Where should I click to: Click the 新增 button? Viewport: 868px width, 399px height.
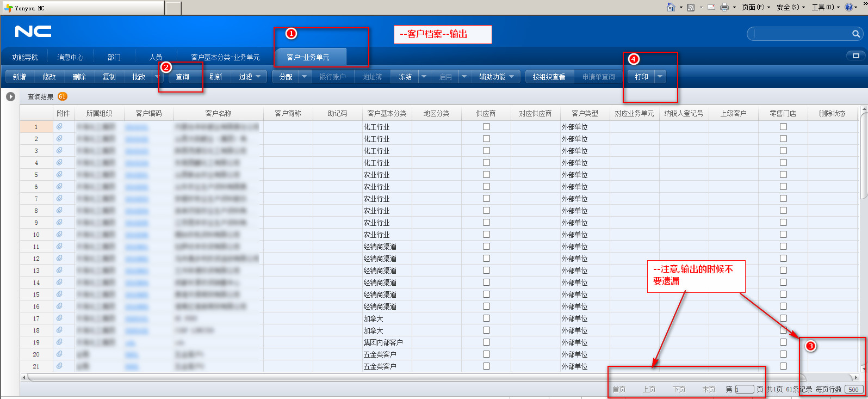pyautogui.click(x=20, y=77)
